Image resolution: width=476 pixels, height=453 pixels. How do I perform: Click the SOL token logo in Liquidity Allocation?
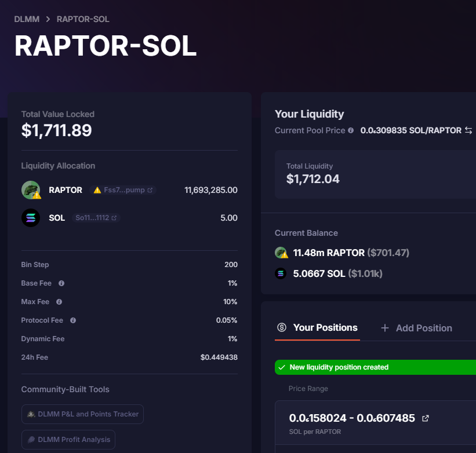[31, 218]
